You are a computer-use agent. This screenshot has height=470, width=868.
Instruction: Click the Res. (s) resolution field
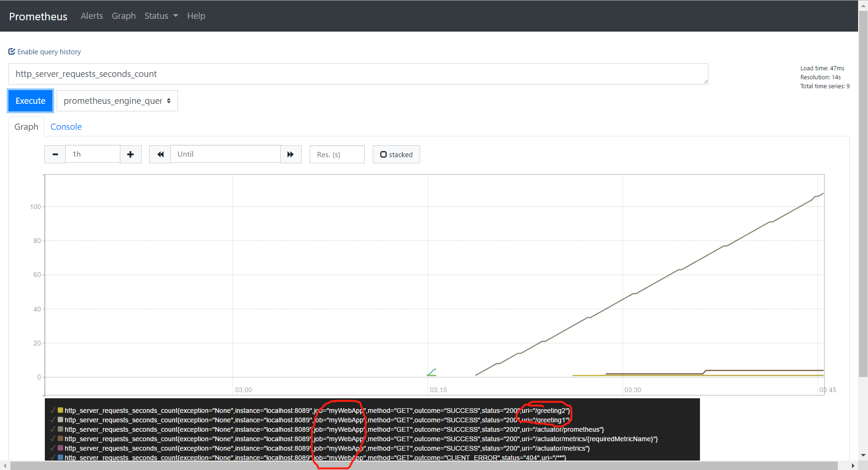337,154
